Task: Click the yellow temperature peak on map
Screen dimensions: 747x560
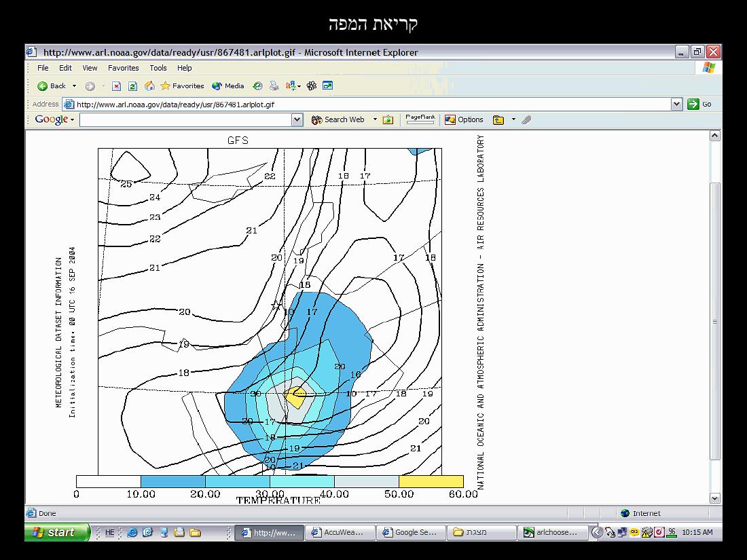Action: point(295,398)
